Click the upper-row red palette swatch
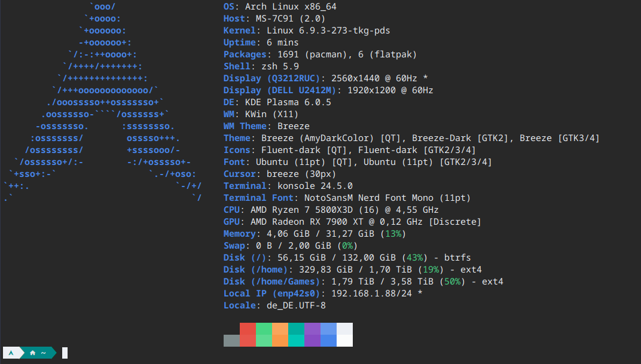Image resolution: width=641 pixels, height=364 pixels. [248, 329]
